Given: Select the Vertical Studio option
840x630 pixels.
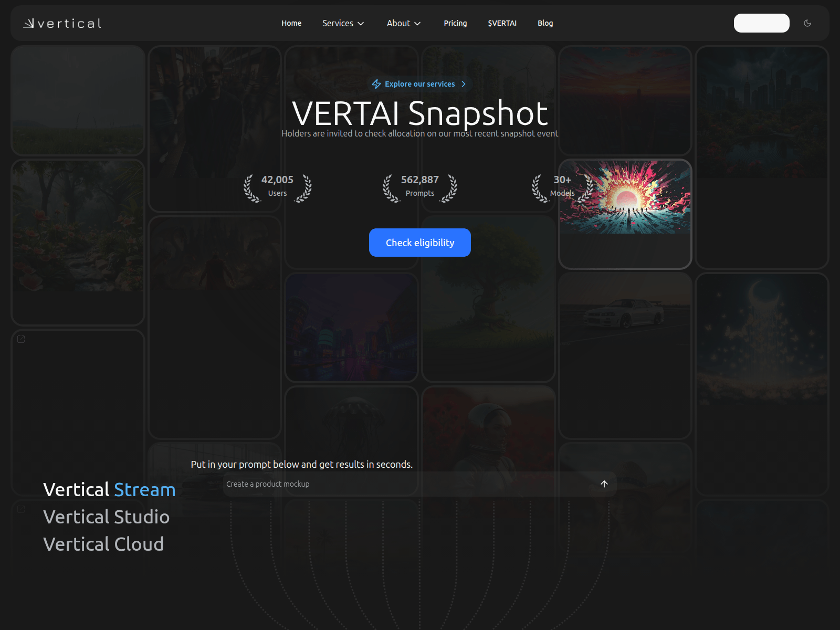Looking at the screenshot, I should tap(106, 517).
